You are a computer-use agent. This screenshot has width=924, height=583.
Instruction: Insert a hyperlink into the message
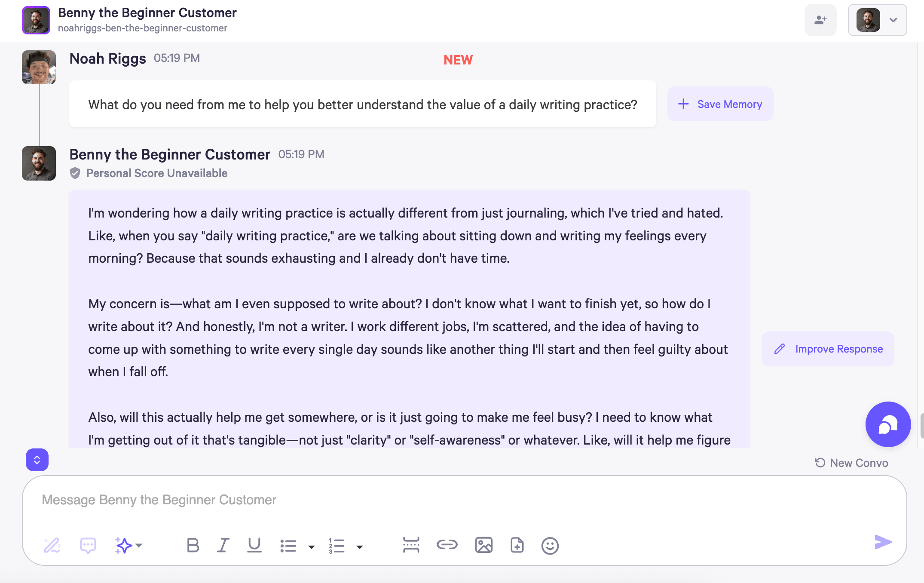click(x=447, y=545)
